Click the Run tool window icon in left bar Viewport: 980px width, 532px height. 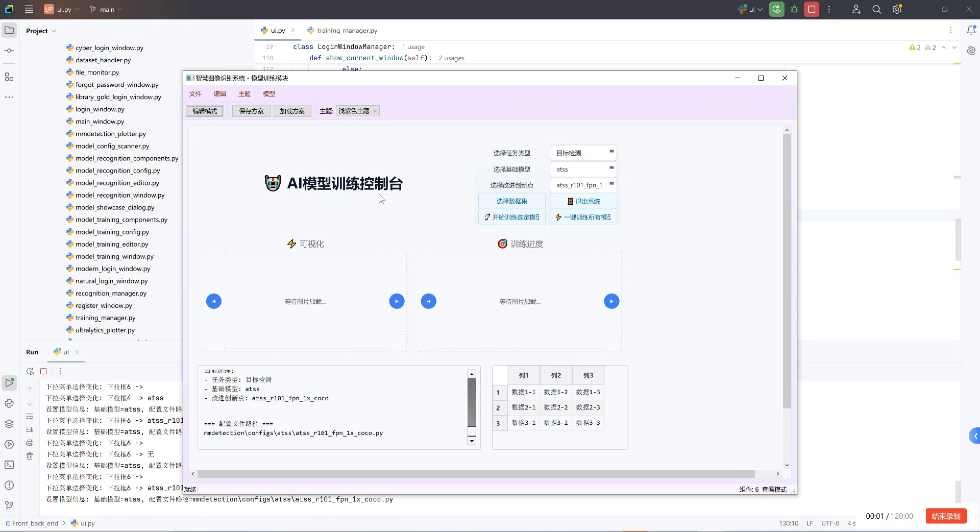pyautogui.click(x=9, y=382)
